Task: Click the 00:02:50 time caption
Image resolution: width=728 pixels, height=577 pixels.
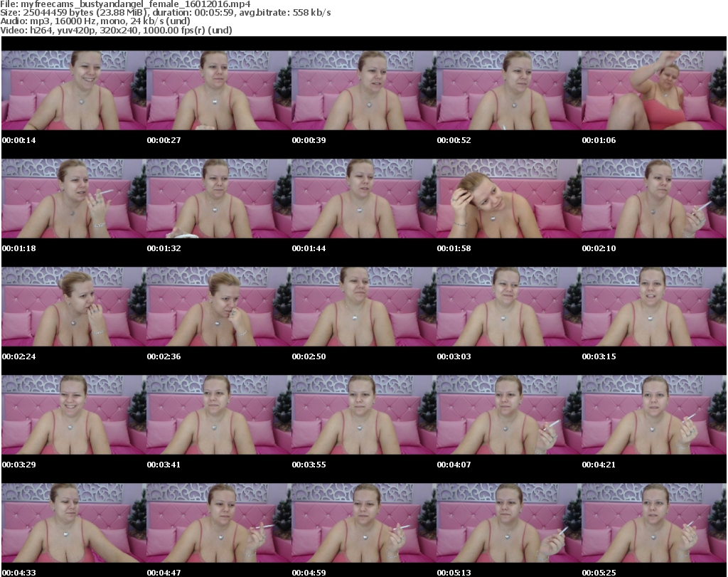Action: click(309, 356)
